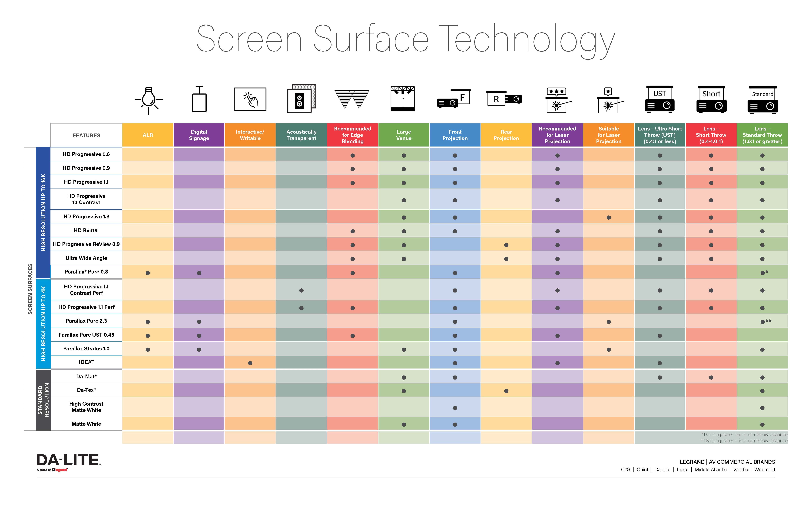Image resolution: width=812 pixels, height=525 pixels.
Task: Click the Recommended for Edge Blending icon
Action: [x=352, y=101]
